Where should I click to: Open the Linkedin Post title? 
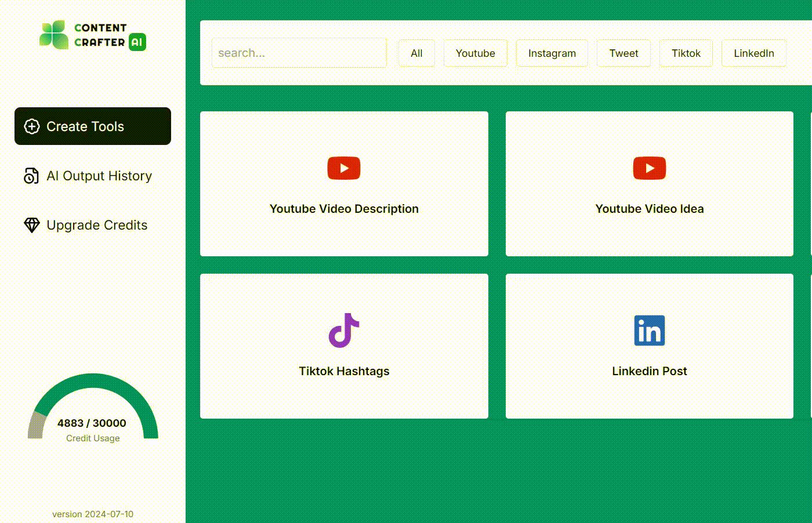[x=650, y=371]
